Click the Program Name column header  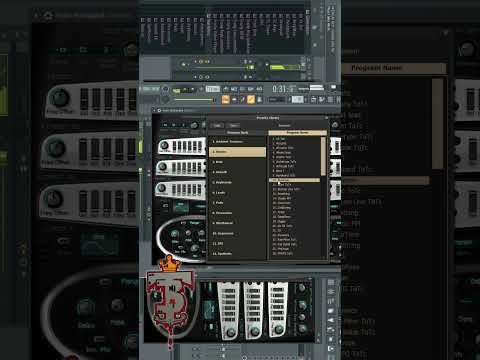[297, 133]
